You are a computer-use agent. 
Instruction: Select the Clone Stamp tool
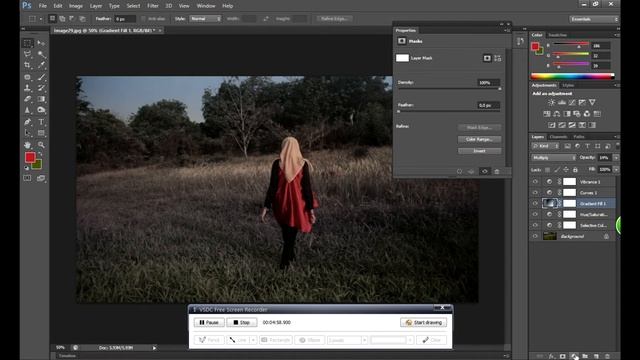[27, 88]
